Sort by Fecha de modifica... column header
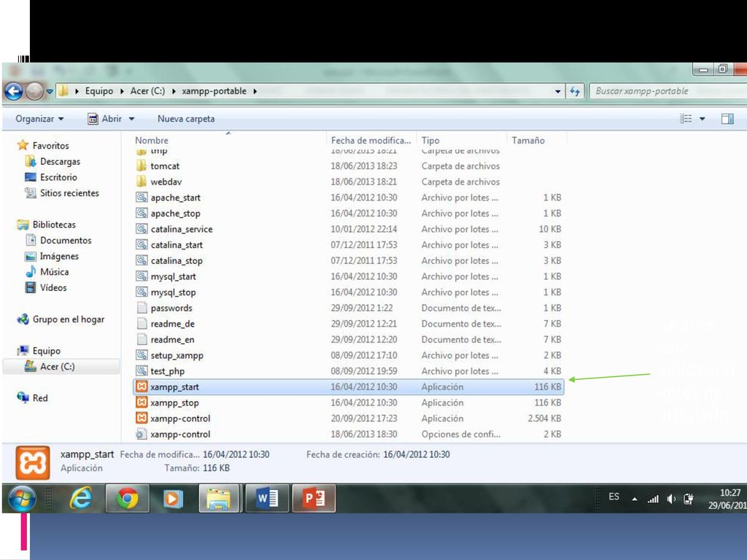The height and width of the screenshot is (560, 747). pyautogui.click(x=371, y=141)
